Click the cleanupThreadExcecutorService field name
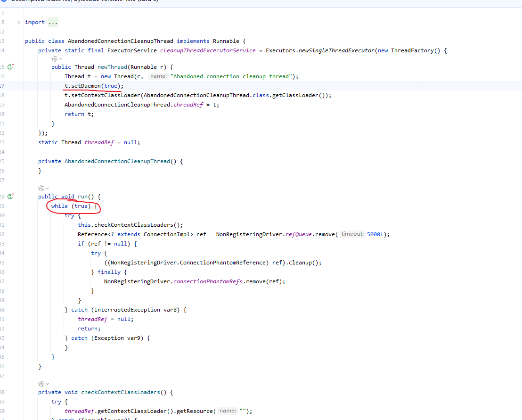 [x=208, y=50]
